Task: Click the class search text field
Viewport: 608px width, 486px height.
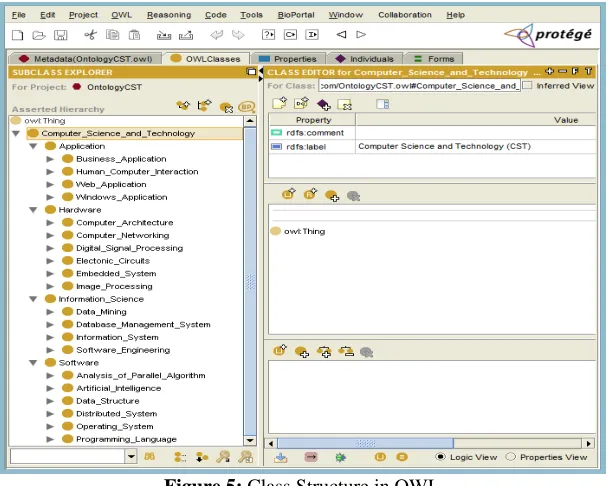Action: tap(67, 456)
